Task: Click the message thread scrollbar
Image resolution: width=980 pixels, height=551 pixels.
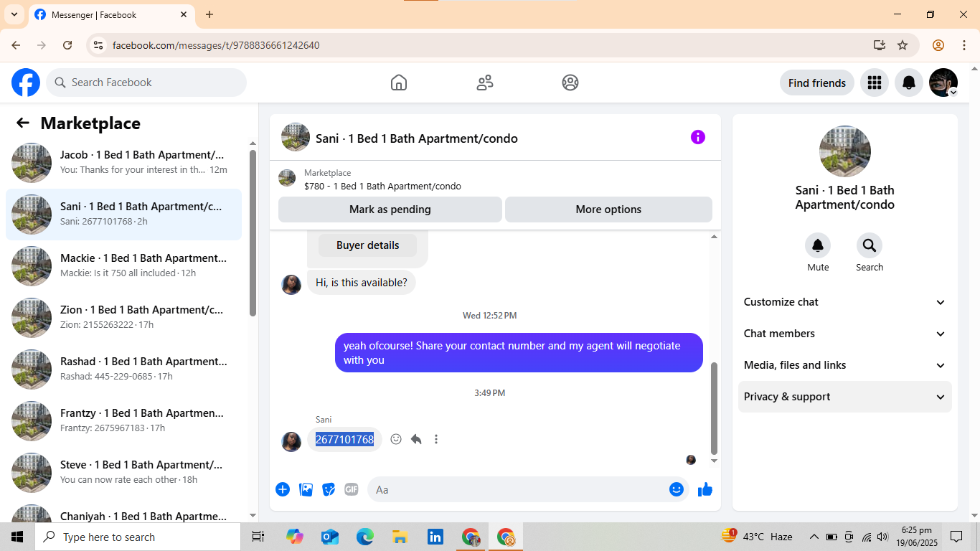Action: [714, 408]
